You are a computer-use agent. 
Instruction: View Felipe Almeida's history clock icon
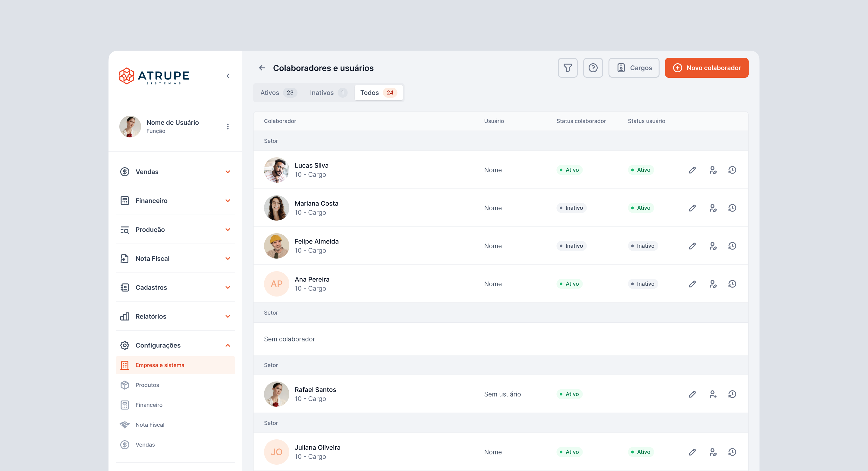tap(732, 246)
